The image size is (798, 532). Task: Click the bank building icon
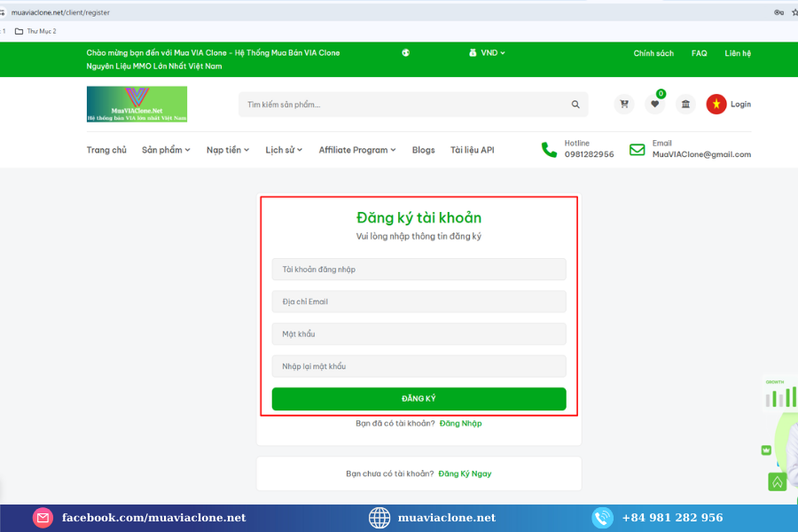pyautogui.click(x=685, y=105)
